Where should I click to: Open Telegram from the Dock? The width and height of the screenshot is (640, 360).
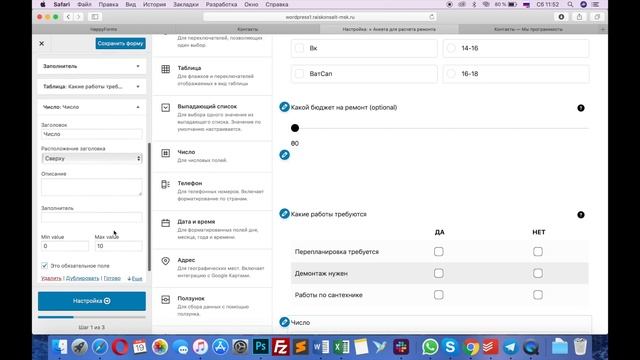coord(510,347)
